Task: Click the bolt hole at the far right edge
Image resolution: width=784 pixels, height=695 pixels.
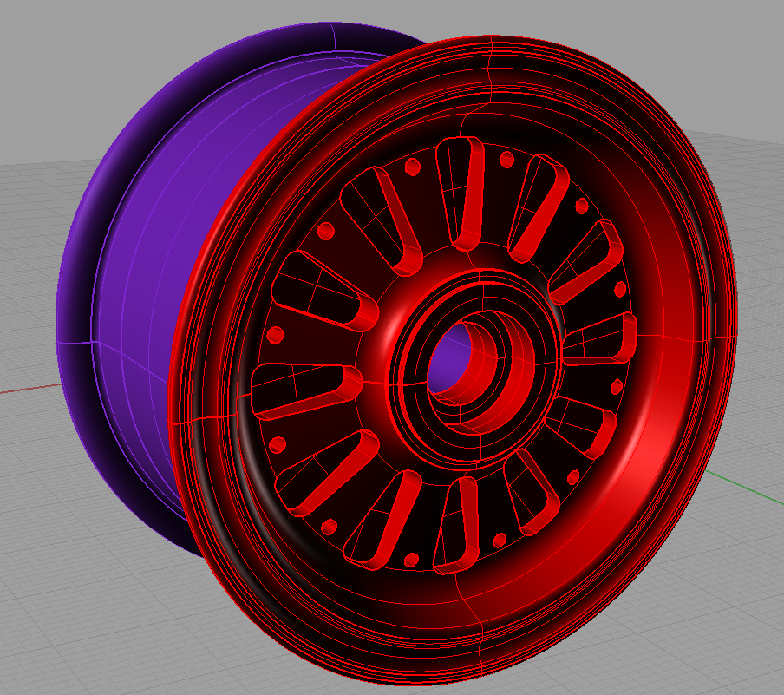Action: tap(620, 289)
